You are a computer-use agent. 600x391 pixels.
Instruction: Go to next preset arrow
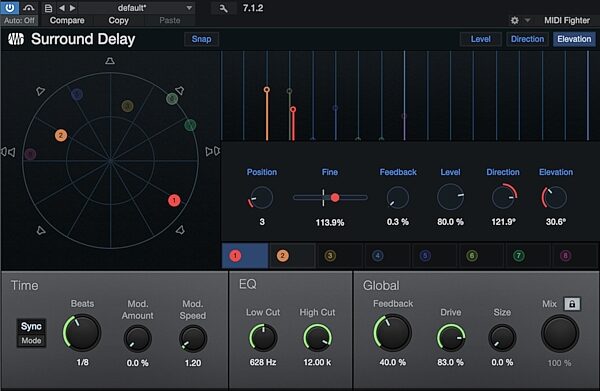point(73,8)
